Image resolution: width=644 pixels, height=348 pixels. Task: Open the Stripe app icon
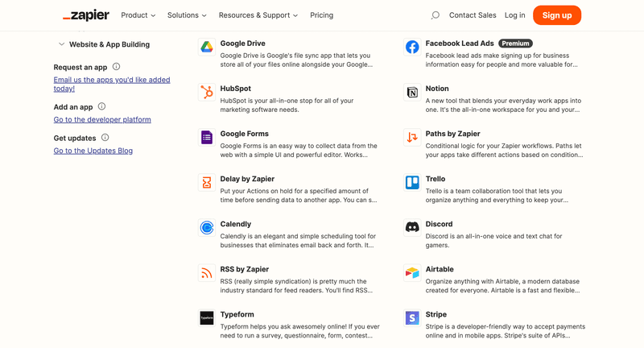tap(412, 317)
